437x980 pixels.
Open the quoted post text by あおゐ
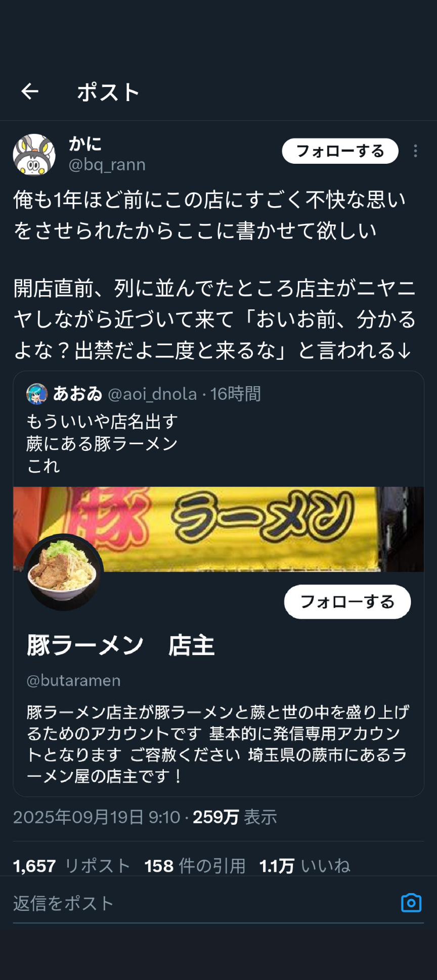click(x=102, y=444)
